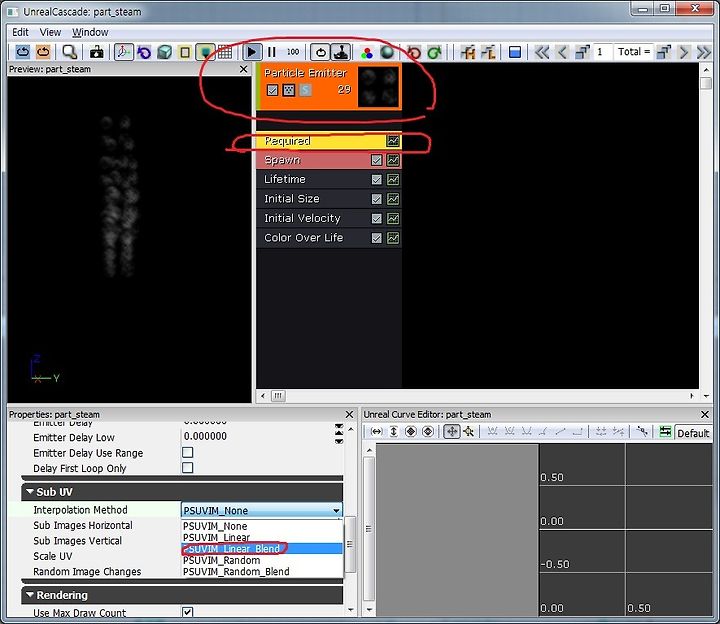This screenshot has width=720, height=624.
Task: Jump to lowest LOD double-left arrows
Action: tap(542, 52)
